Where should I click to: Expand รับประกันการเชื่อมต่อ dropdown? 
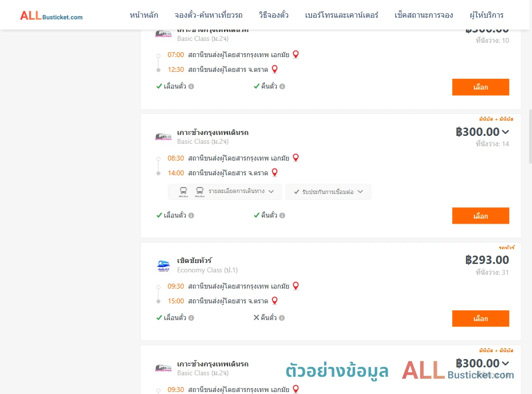pyautogui.click(x=328, y=192)
